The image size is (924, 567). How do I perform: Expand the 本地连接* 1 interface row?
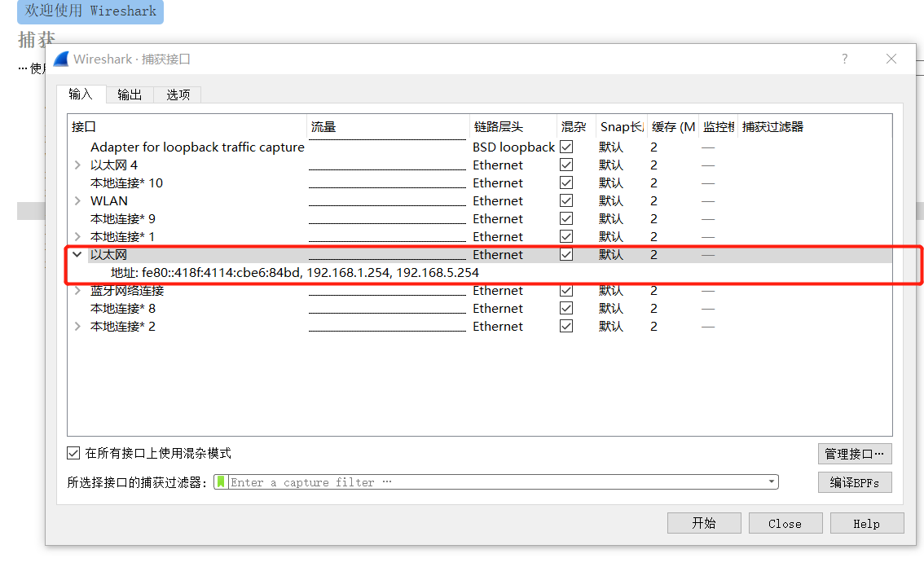pos(77,237)
